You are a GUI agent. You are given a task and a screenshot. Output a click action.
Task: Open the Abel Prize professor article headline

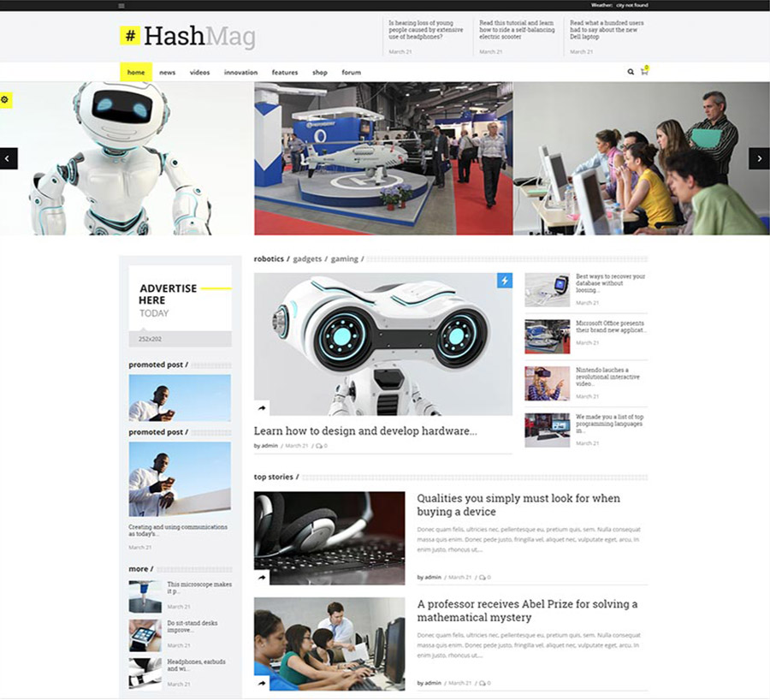pyautogui.click(x=527, y=610)
